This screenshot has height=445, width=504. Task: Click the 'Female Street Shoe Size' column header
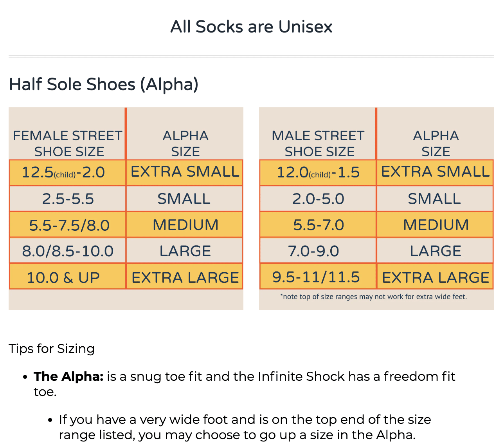coord(68,143)
